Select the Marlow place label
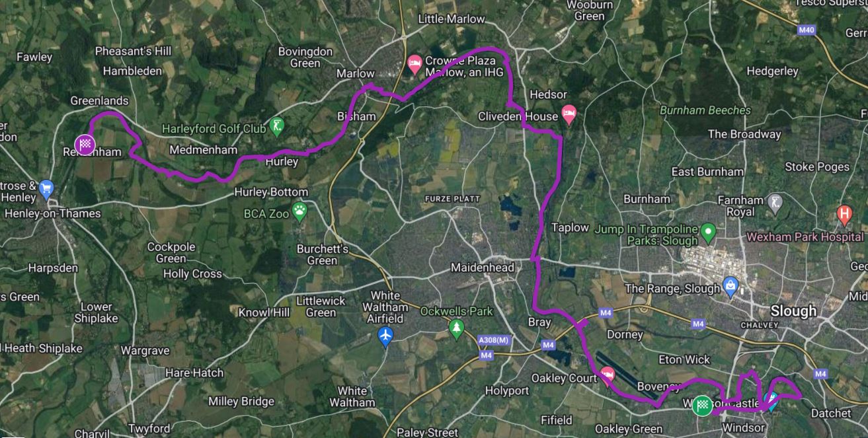868x438 pixels. point(356,73)
